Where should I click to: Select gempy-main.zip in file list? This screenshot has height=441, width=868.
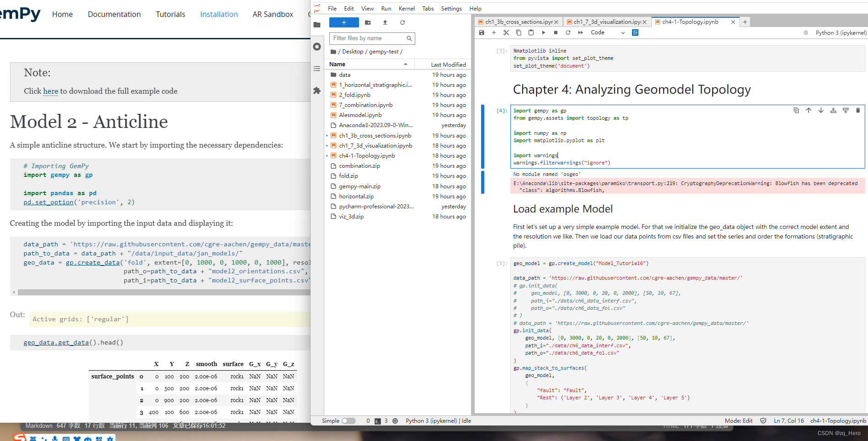(x=397, y=186)
